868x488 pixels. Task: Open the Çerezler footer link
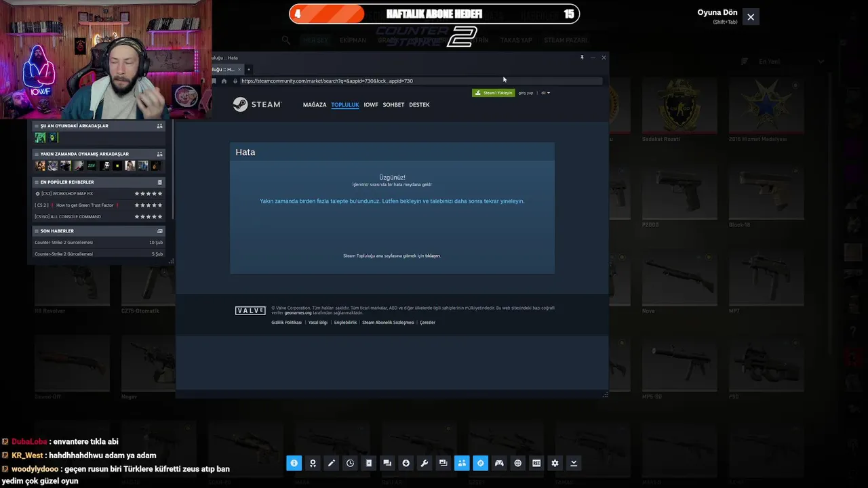427,323
